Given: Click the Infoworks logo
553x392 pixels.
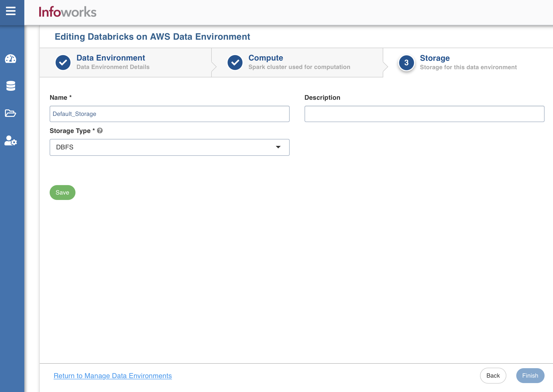Looking at the screenshot, I should pos(68,12).
